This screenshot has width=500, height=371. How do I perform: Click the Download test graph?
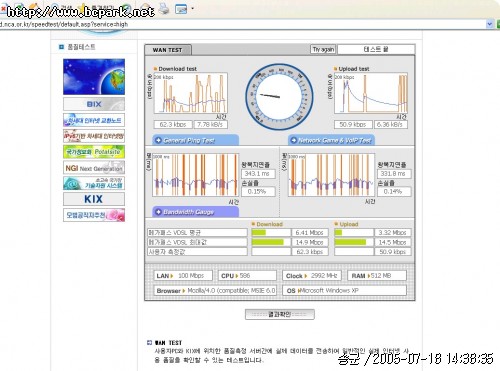click(x=191, y=93)
